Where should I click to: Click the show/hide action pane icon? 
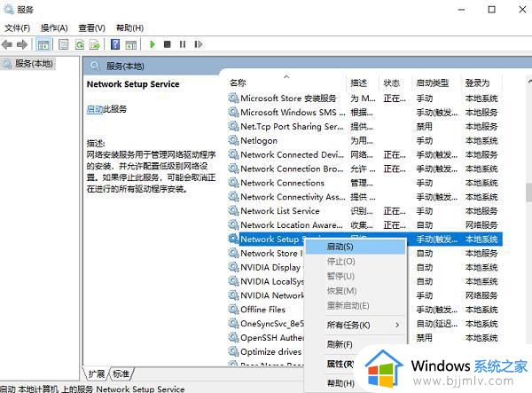pyautogui.click(x=130, y=44)
